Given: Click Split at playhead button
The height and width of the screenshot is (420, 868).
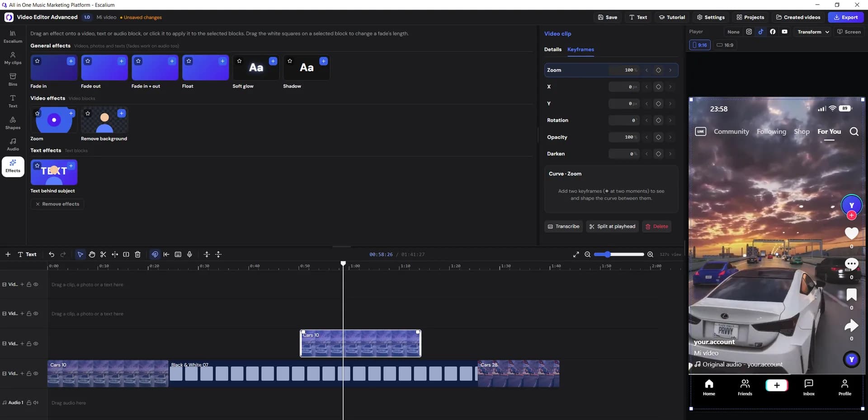Looking at the screenshot, I should pyautogui.click(x=612, y=226).
